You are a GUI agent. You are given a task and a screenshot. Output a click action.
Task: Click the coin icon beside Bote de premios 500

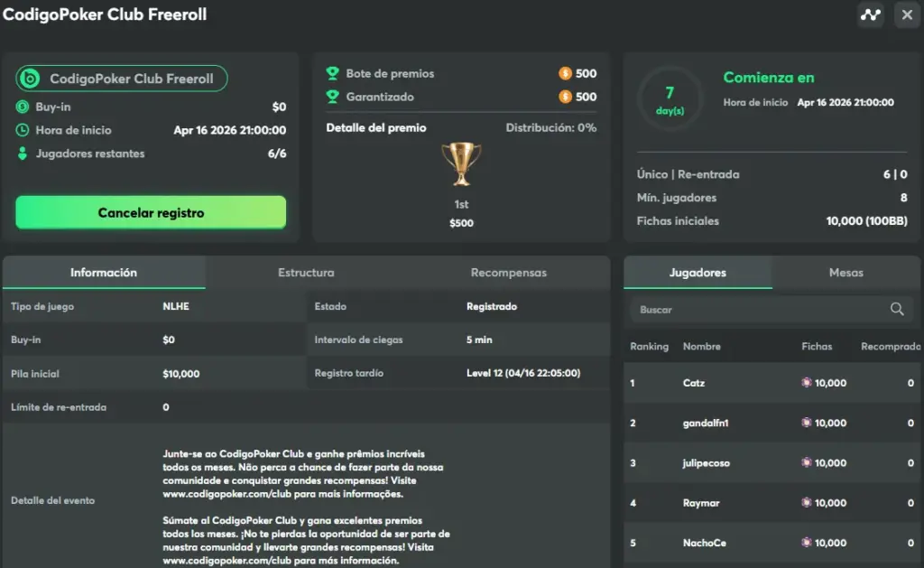tap(565, 74)
